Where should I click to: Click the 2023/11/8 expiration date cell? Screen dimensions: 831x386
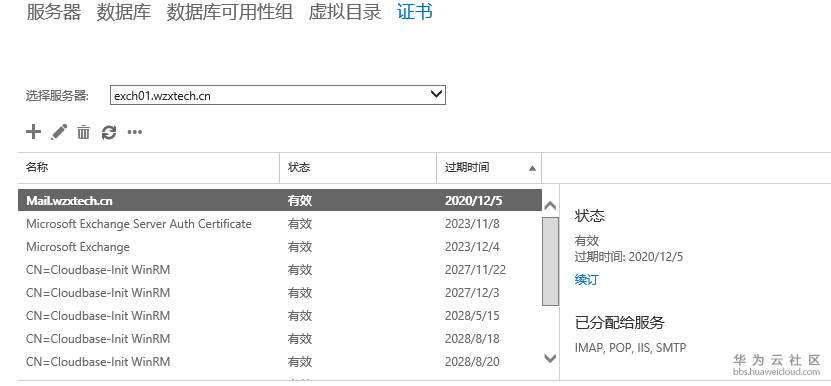pos(472,224)
